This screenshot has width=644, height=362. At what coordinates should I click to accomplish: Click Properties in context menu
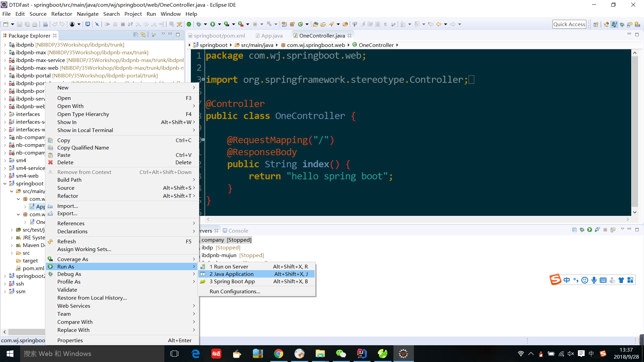pos(122,341)
